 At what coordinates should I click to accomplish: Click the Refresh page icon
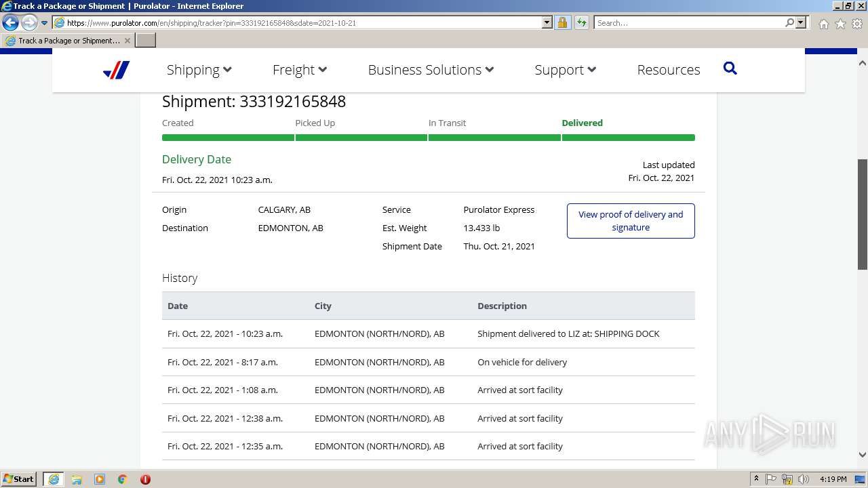[x=581, y=22]
